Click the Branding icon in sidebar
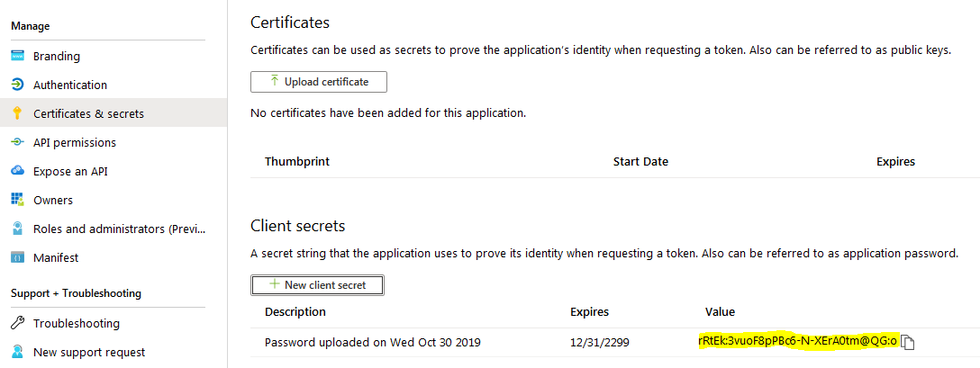 point(17,56)
